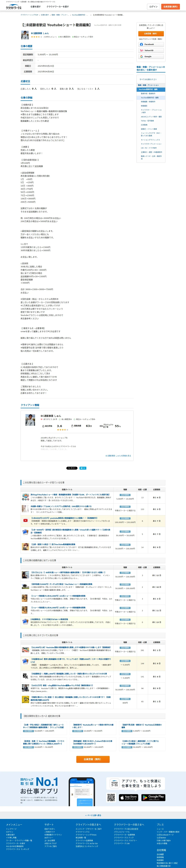186x868 pixels.
Task: Click the large orange 会員登録（無料） button
Action: pyautogui.click(x=93, y=759)
